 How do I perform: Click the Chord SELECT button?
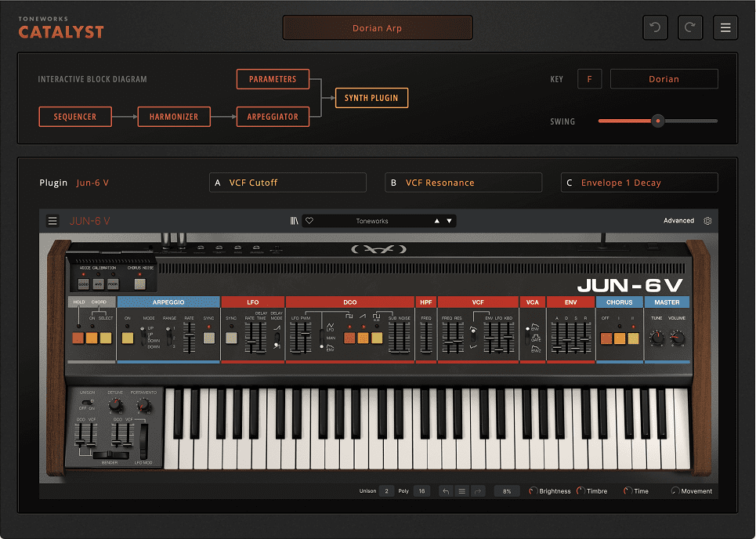(x=106, y=338)
